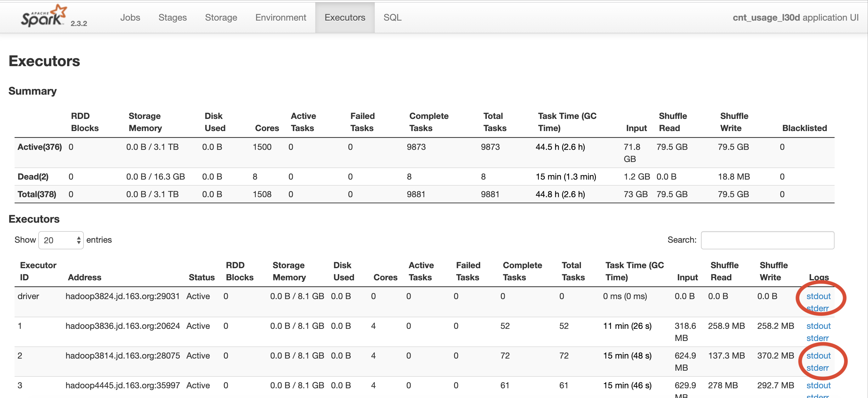868x398 pixels.
Task: Click the Dead(2) summary row label
Action: (x=33, y=177)
